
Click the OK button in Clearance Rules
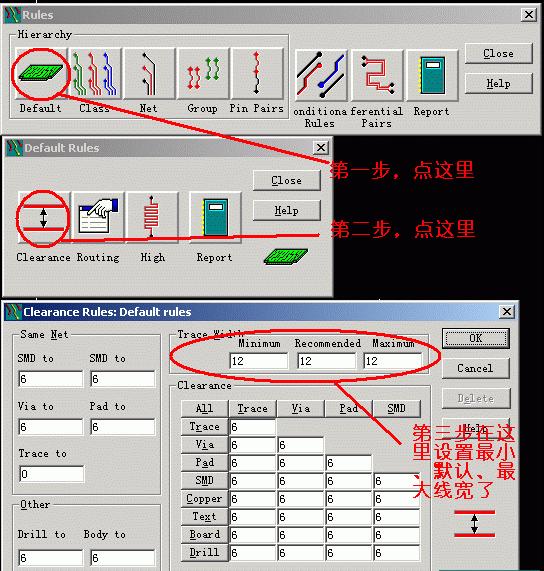pyautogui.click(x=476, y=339)
